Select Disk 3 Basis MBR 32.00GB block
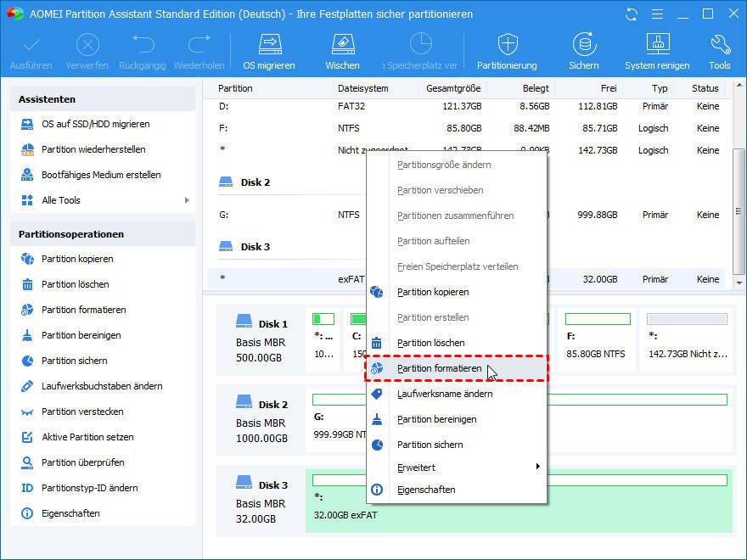Image resolution: width=747 pixels, height=560 pixels. pyautogui.click(x=261, y=501)
